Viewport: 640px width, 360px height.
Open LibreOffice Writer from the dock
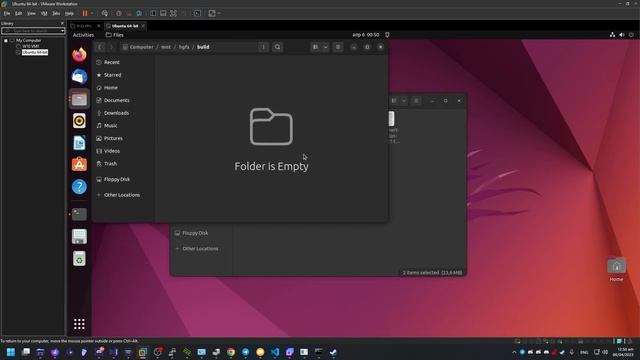pyautogui.click(x=79, y=143)
